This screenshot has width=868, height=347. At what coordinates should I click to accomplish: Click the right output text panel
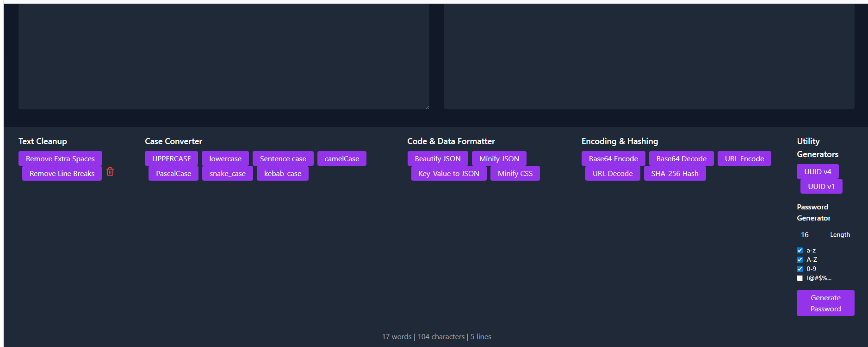coord(649,57)
